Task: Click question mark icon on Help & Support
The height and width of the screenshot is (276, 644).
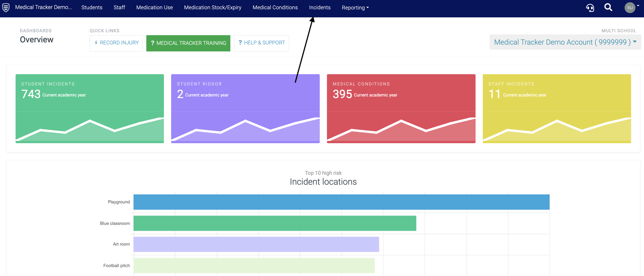Action: [x=240, y=43]
